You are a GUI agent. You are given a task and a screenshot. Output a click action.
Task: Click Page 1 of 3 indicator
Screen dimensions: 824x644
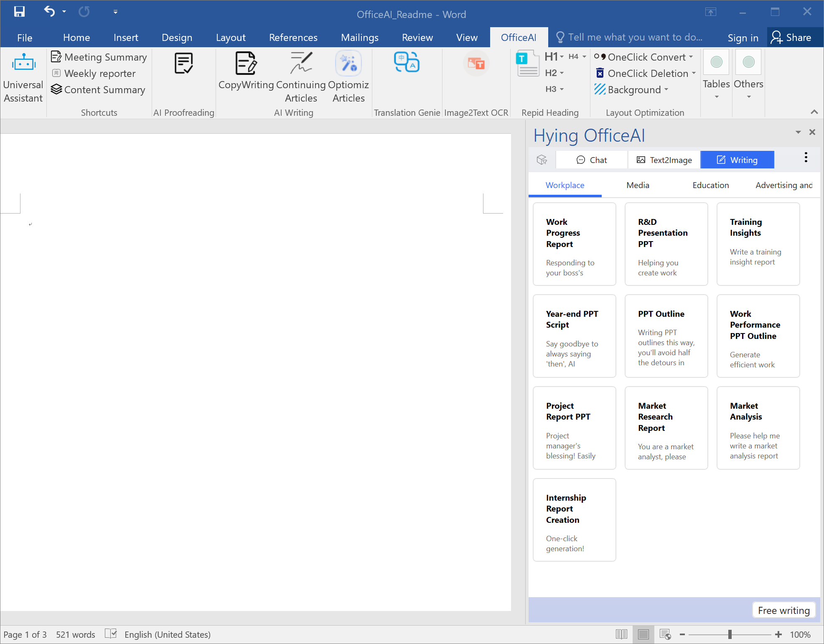coord(25,634)
